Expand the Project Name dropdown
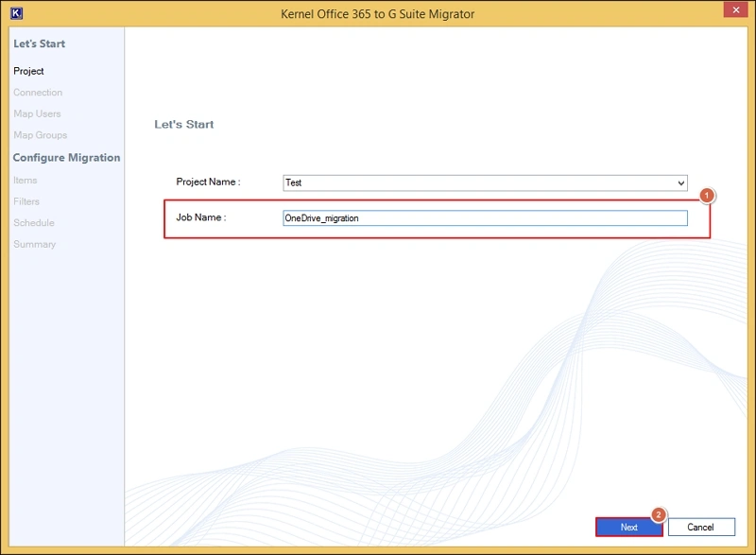Image resolution: width=756 pixels, height=555 pixels. [680, 182]
